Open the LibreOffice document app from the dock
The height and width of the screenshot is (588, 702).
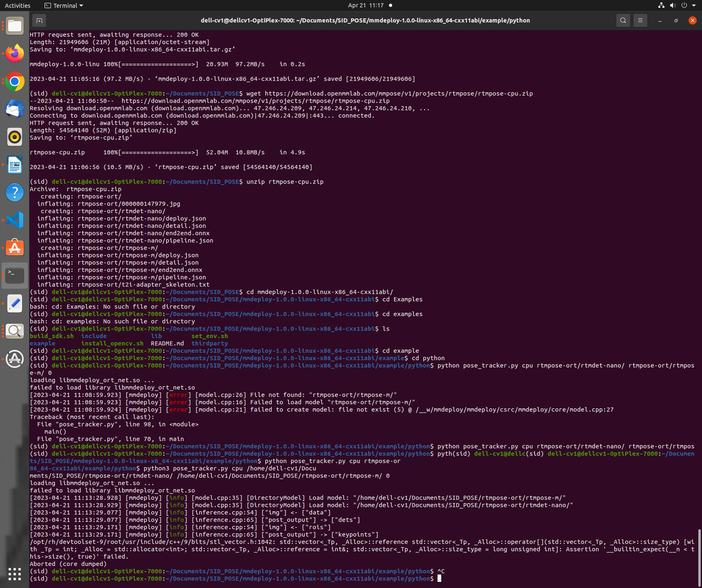click(x=15, y=165)
